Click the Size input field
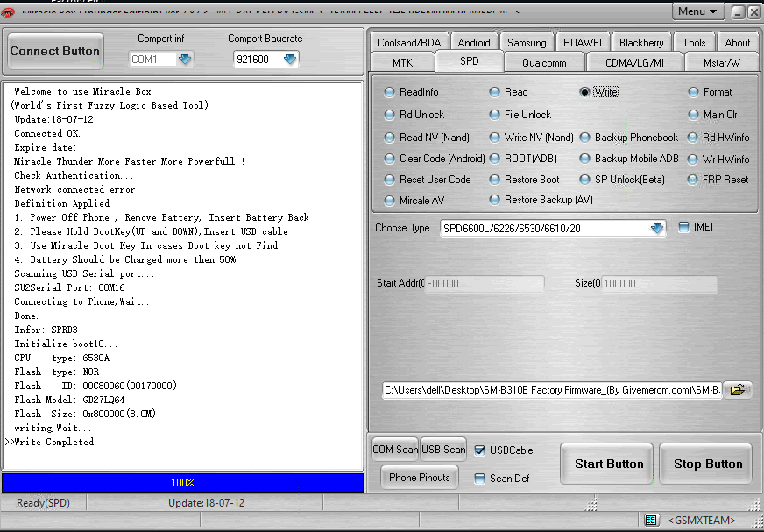This screenshot has width=764, height=532. (659, 283)
